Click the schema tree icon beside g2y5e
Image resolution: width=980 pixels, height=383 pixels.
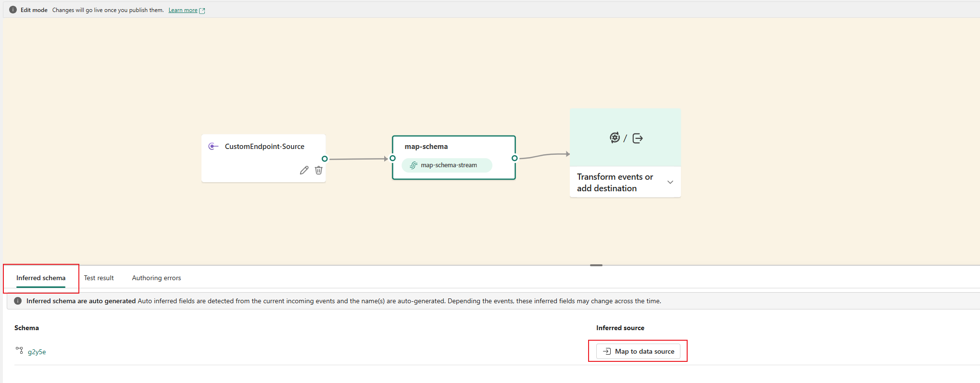19,350
